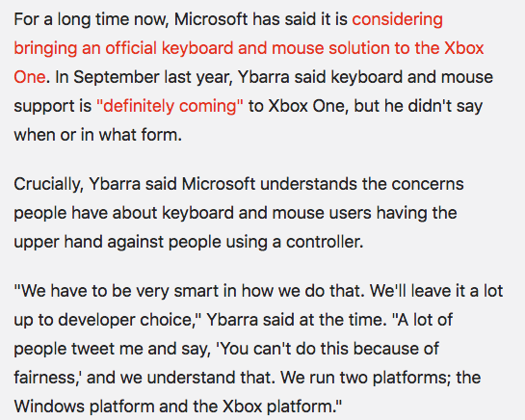Image resolution: width=525 pixels, height=420 pixels.
Task: Click the opening words "For a long time now"
Action: 91,19
